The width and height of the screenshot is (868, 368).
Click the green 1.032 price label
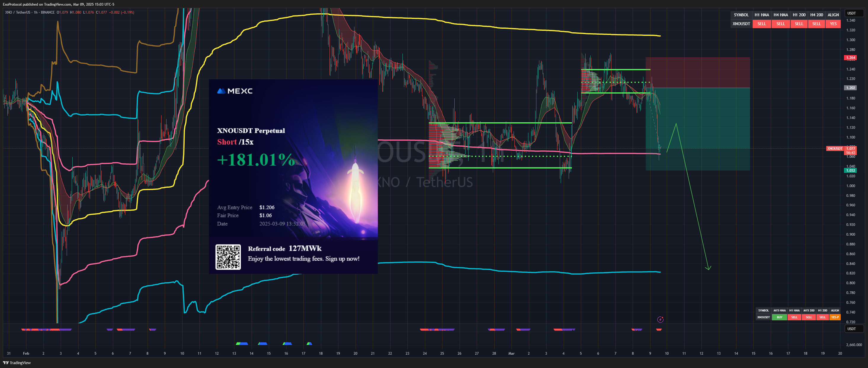851,170
